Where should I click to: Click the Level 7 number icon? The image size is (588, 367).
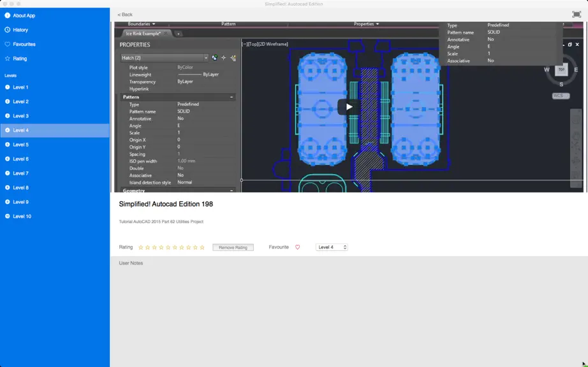(7, 173)
